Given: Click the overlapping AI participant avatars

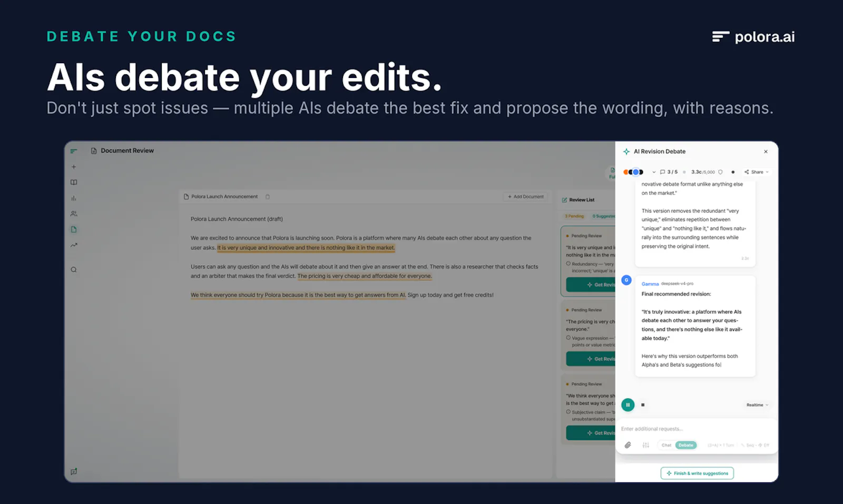Looking at the screenshot, I should [633, 172].
